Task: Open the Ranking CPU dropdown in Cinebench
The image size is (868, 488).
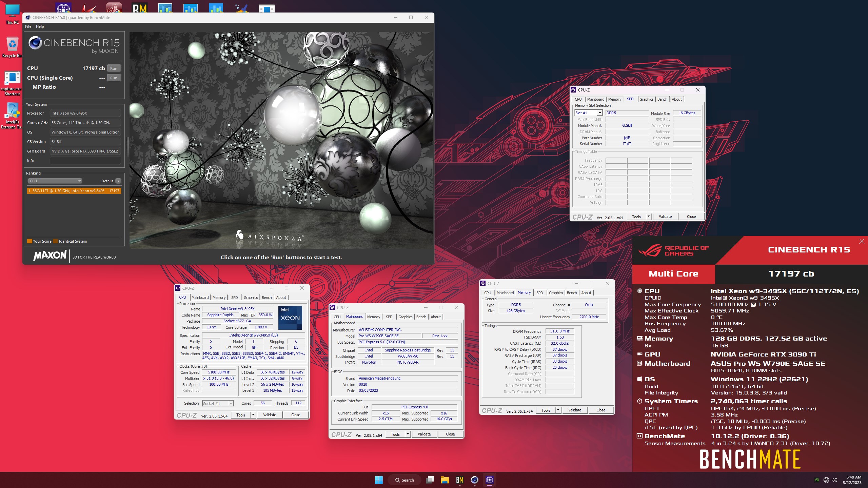Action: point(55,181)
